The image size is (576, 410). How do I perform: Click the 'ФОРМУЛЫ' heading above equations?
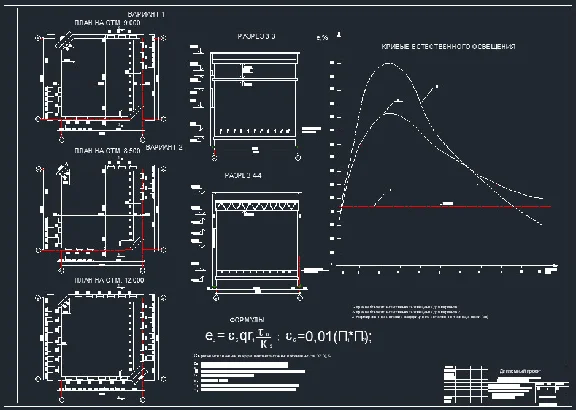click(x=247, y=320)
